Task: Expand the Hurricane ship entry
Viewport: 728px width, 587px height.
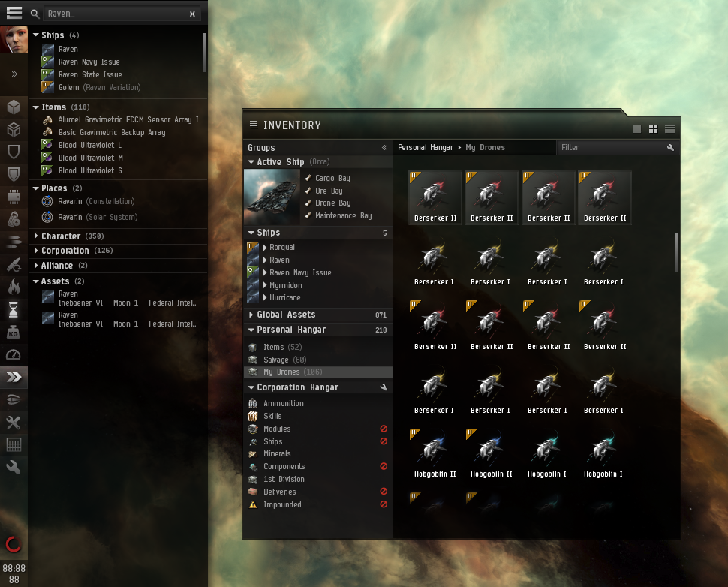Action: [x=265, y=298]
